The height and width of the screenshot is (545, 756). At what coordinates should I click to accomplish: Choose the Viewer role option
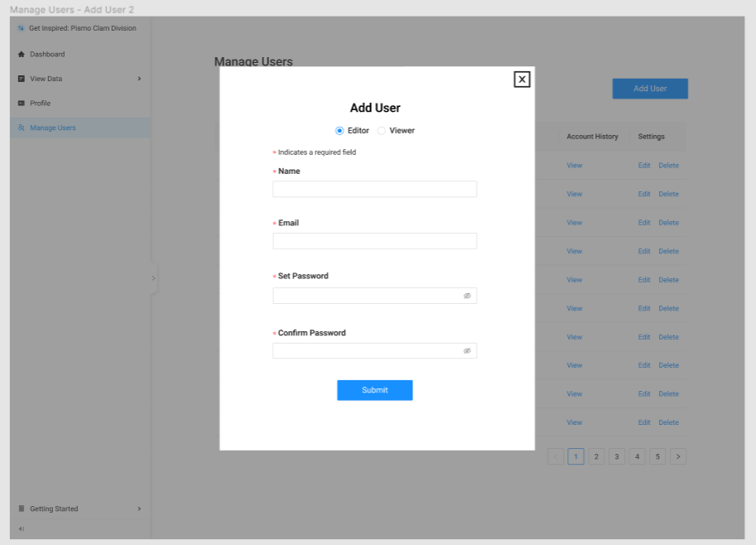click(381, 130)
